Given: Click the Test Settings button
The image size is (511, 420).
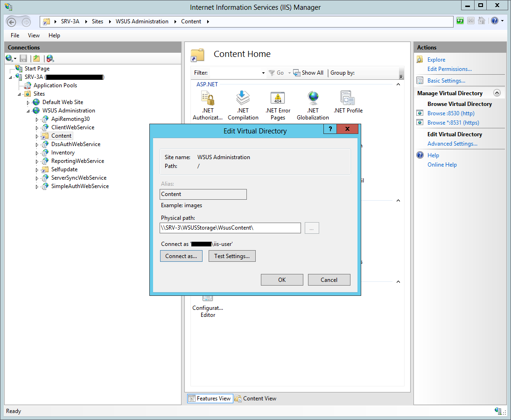Looking at the screenshot, I should tap(232, 256).
